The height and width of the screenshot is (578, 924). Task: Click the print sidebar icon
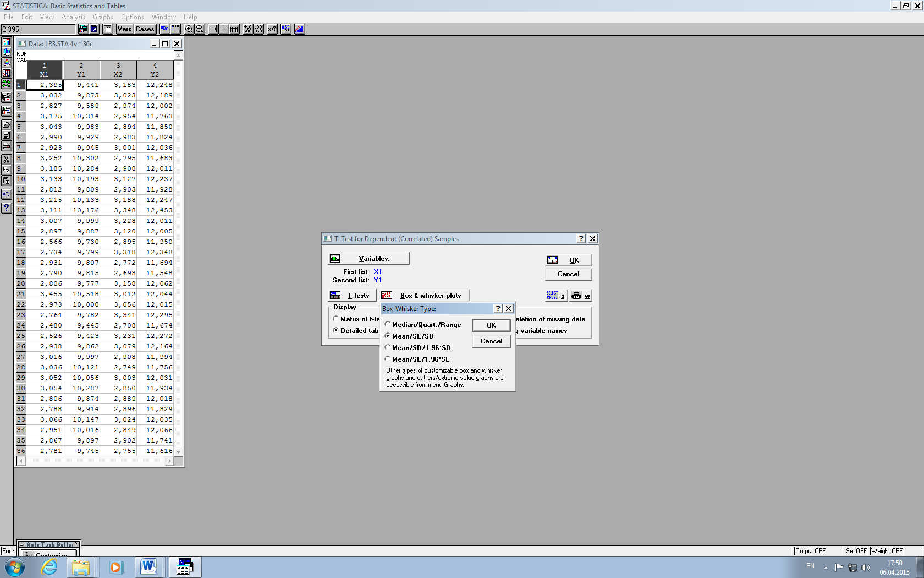(6, 146)
